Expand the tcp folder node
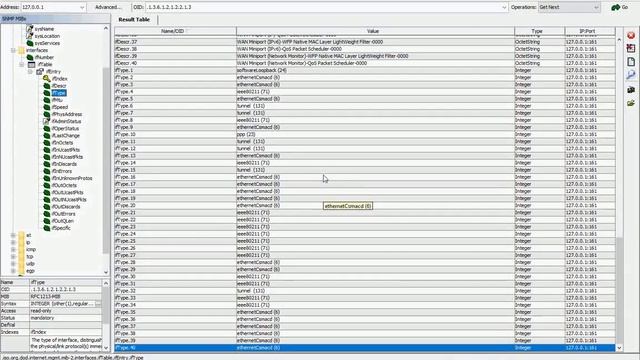 13,256
